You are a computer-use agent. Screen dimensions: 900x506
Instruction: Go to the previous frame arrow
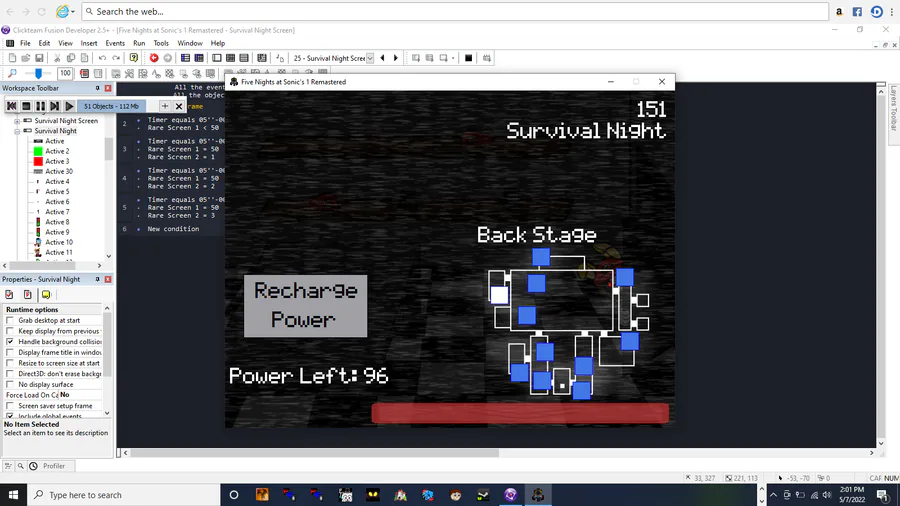(383, 58)
